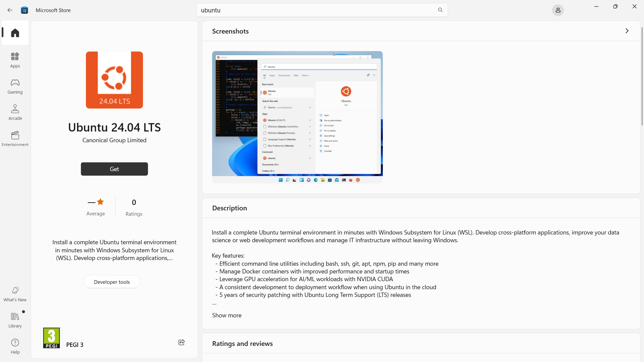Viewport: 644px width, 362px height.
Task: Open the Gaming section
Action: click(14, 86)
